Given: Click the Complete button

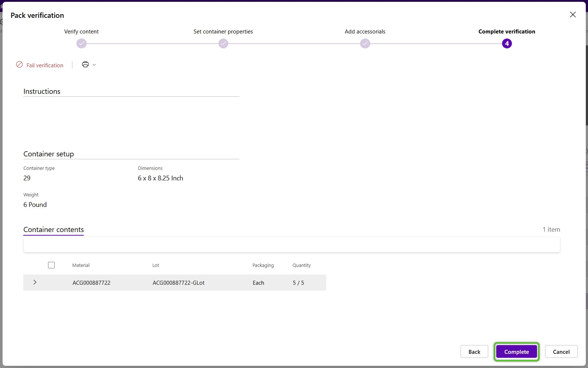Looking at the screenshot, I should 516,352.
